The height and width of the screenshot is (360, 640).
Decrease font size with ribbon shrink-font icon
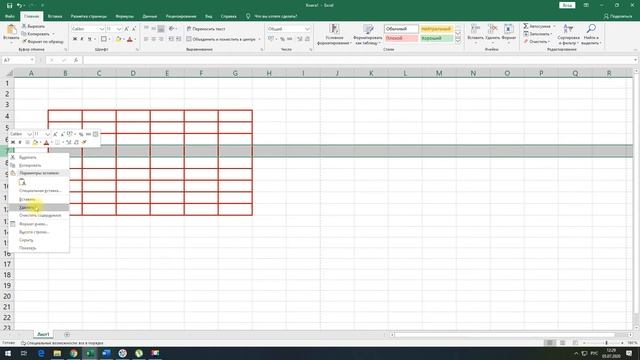pos(134,29)
